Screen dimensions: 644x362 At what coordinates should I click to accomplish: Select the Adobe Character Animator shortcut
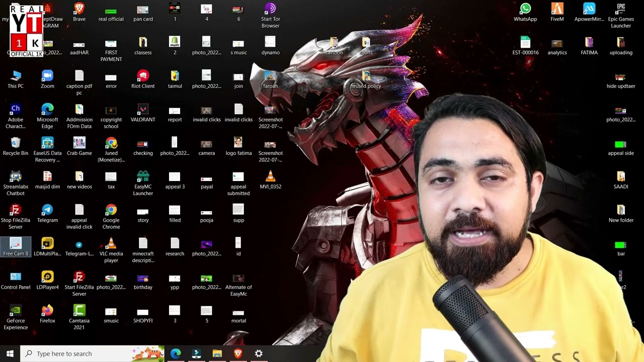pyautogui.click(x=16, y=116)
